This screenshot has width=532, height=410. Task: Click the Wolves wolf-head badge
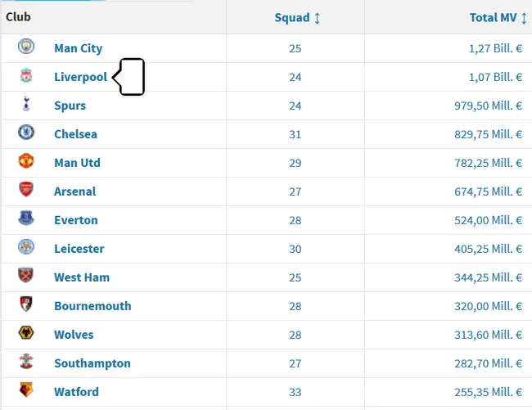click(26, 333)
